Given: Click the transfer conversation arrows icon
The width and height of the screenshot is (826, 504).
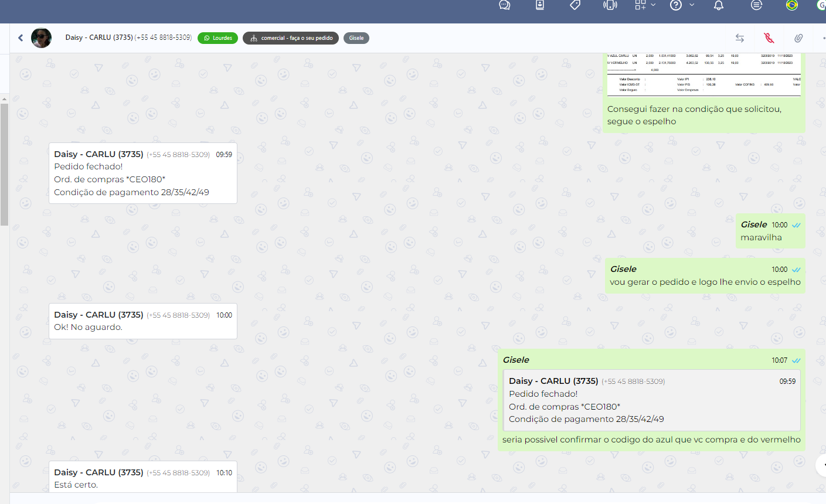Looking at the screenshot, I should pyautogui.click(x=740, y=38).
